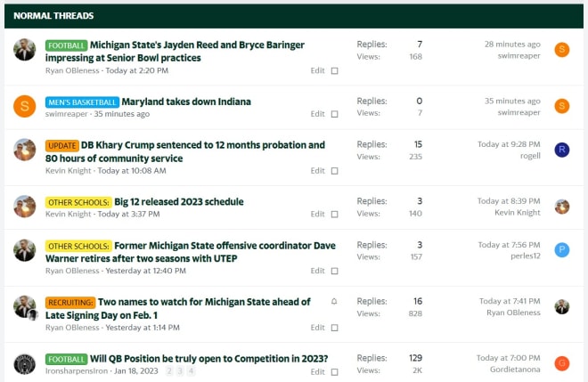Select checkbox for Khary Crump thread
This screenshot has width=588, height=382.
tap(334, 171)
